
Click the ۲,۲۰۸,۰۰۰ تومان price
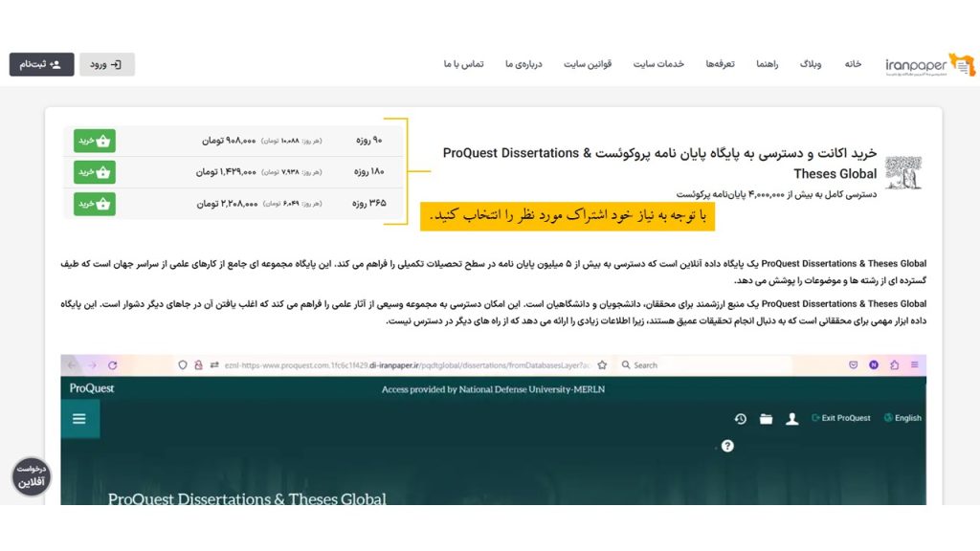(x=227, y=204)
